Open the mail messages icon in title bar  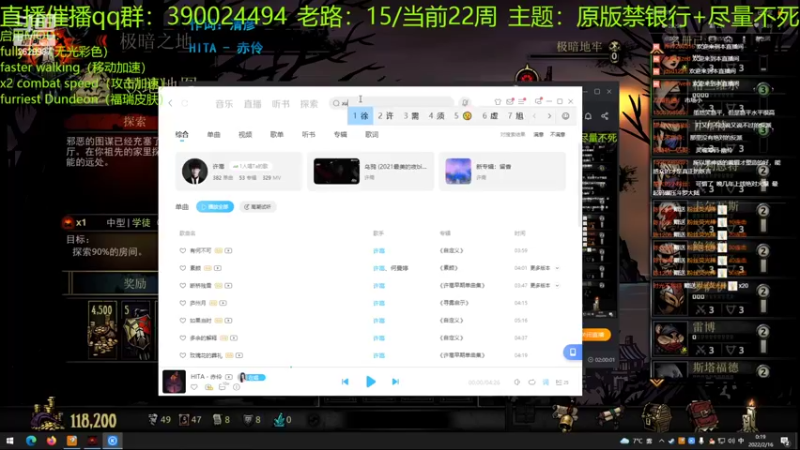pos(510,102)
